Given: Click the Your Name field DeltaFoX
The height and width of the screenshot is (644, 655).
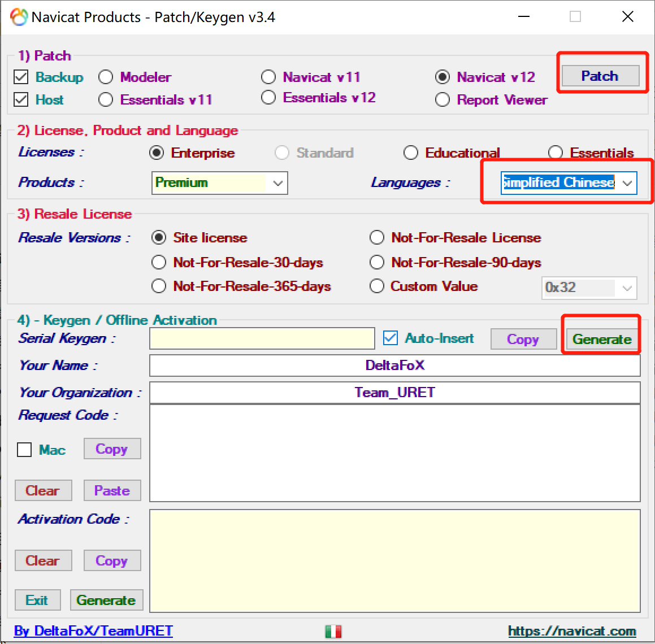Looking at the screenshot, I should tap(395, 365).
